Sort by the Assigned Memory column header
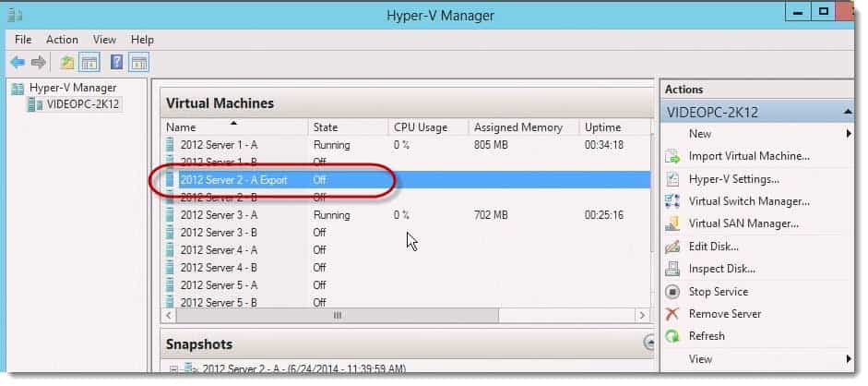Screen dimensions: 868x386 [524, 127]
